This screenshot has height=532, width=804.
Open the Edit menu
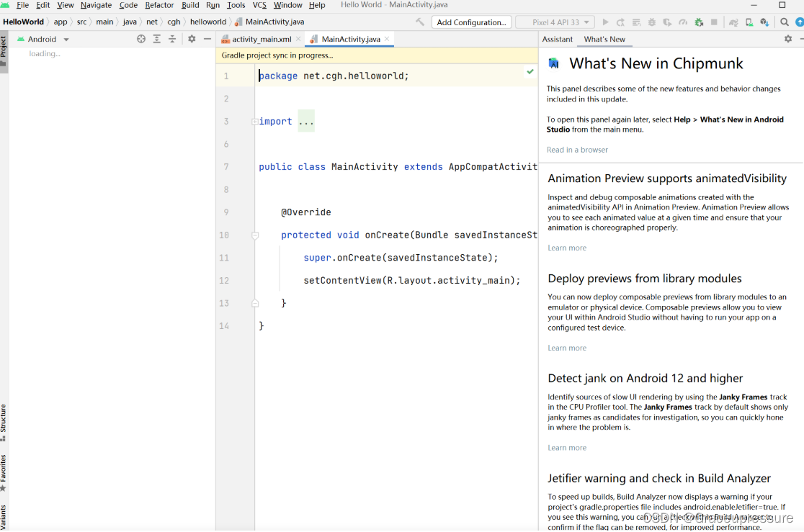pyautogui.click(x=43, y=5)
